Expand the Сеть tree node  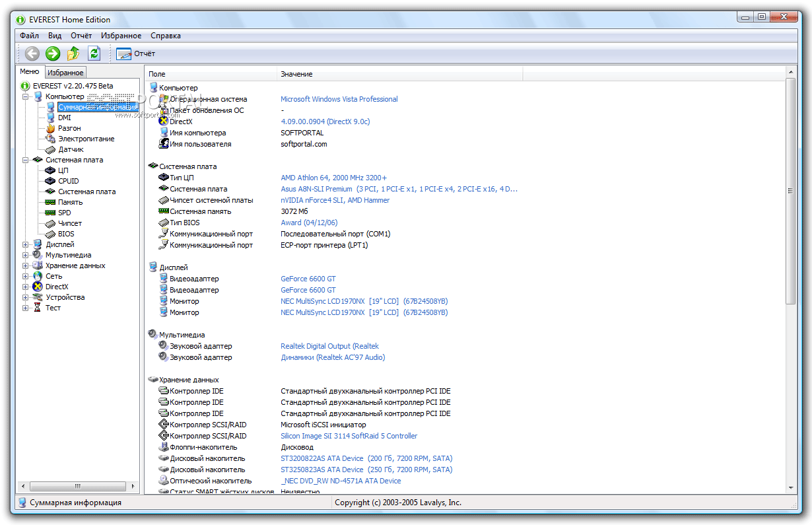pyautogui.click(x=26, y=276)
